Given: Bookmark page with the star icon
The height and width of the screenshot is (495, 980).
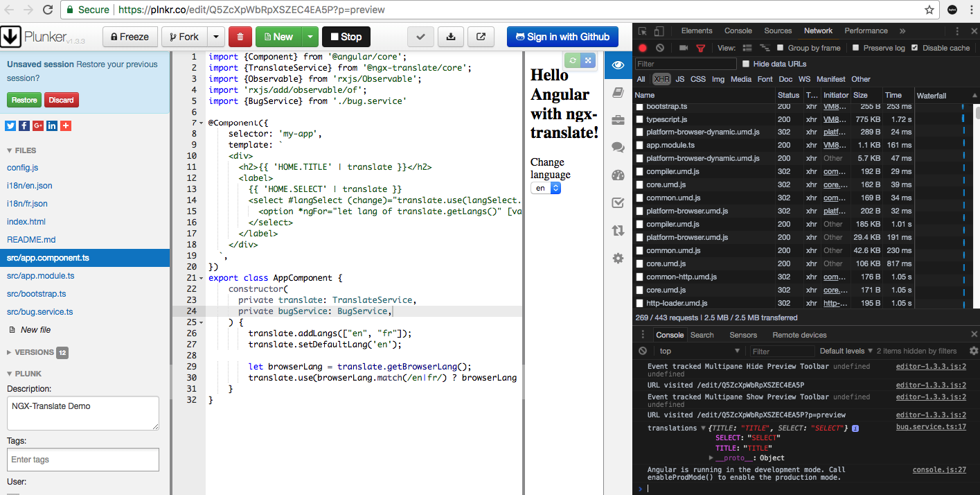Looking at the screenshot, I should pyautogui.click(x=929, y=10).
